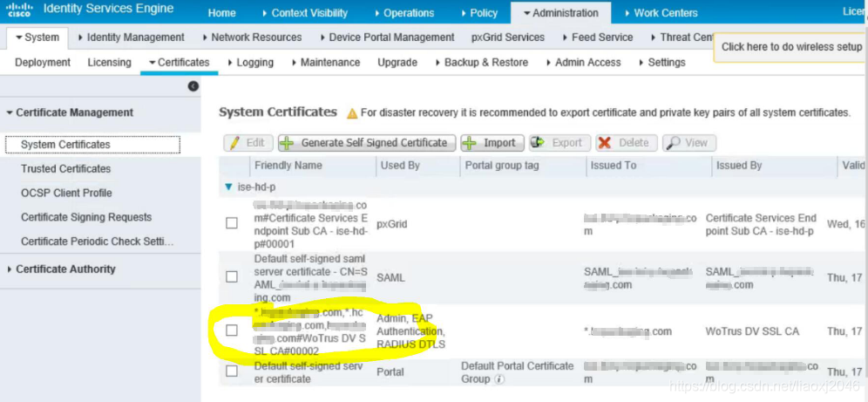Check the Portal default self-signed certificate checkbox

pyautogui.click(x=232, y=371)
